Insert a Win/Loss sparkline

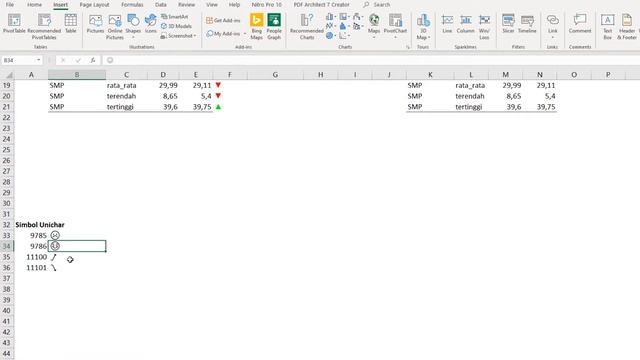[484, 26]
